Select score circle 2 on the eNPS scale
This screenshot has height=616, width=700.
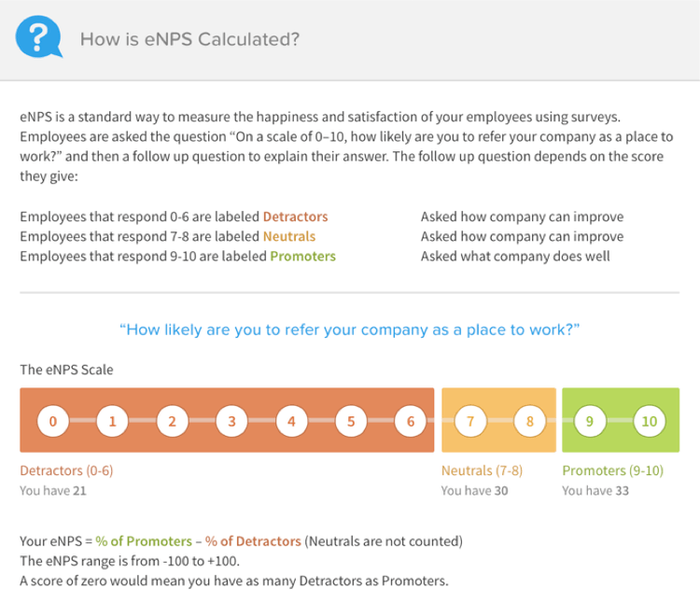[x=173, y=421]
